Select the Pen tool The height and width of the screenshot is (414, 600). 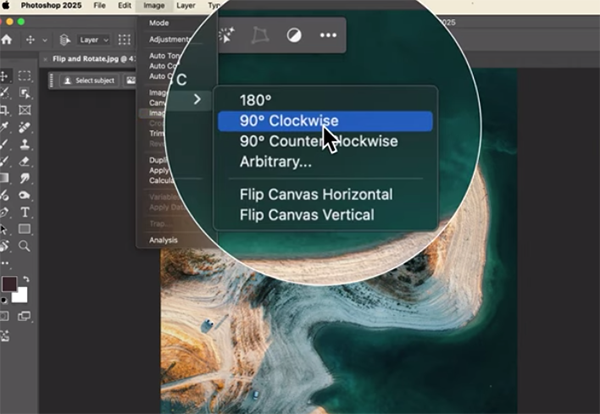pyautogui.click(x=4, y=212)
